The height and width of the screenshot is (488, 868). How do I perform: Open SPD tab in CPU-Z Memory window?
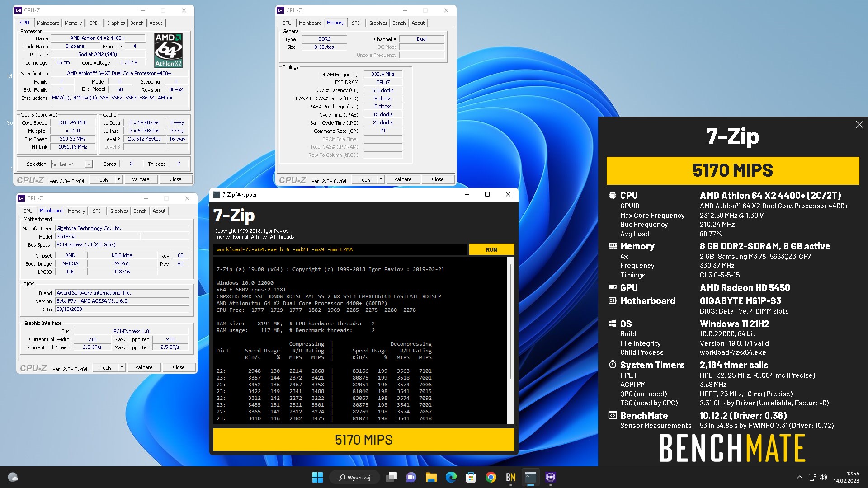click(356, 23)
